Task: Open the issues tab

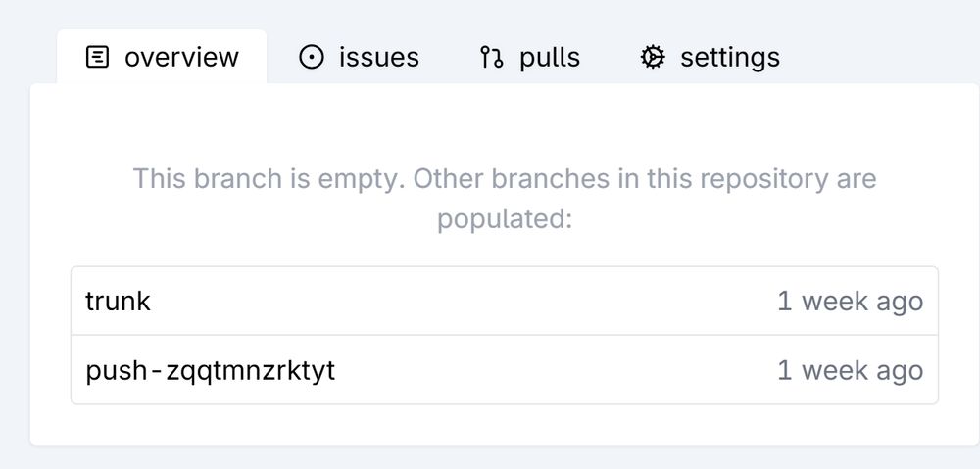Action: 359,57
